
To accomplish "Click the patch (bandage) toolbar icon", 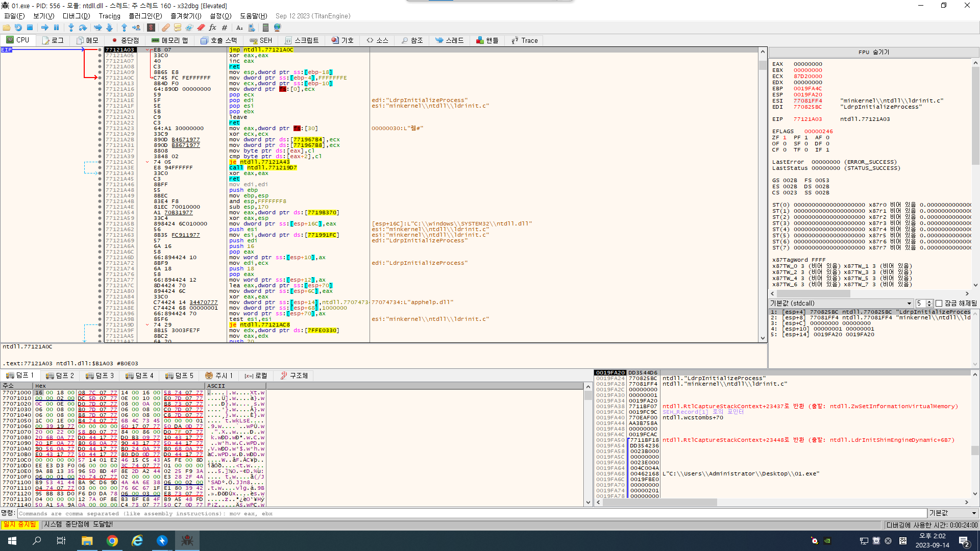I will 165,28.
